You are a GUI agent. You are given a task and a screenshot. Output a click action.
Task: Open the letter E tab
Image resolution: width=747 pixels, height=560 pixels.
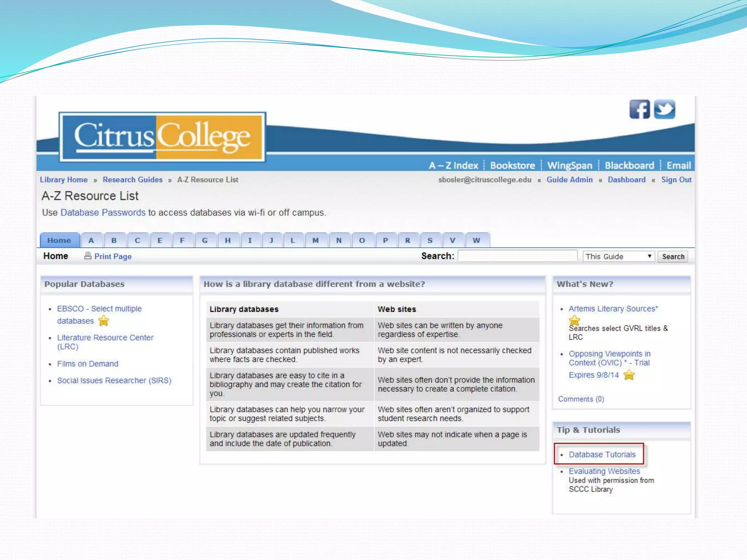[x=160, y=240]
